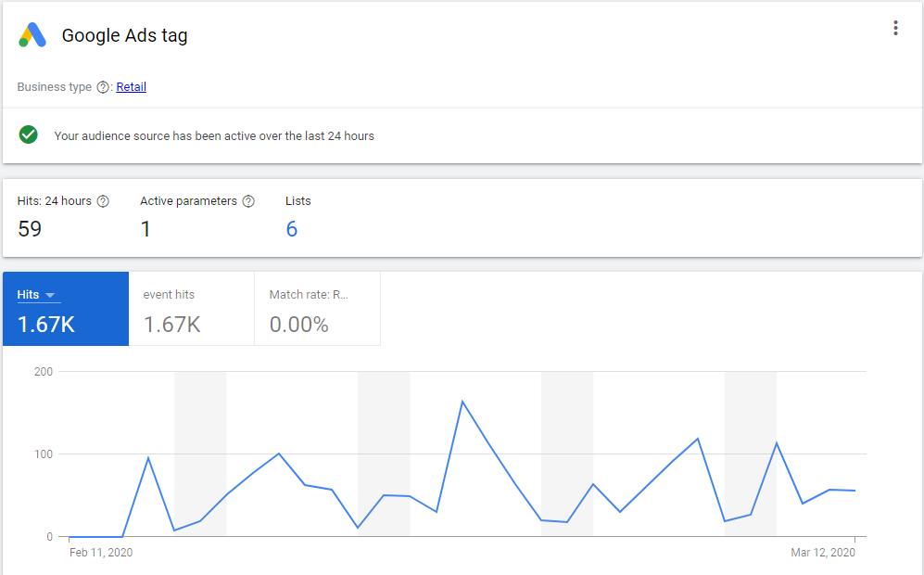Open the Lists count 6 link
This screenshot has width=924, height=575.
coord(292,229)
